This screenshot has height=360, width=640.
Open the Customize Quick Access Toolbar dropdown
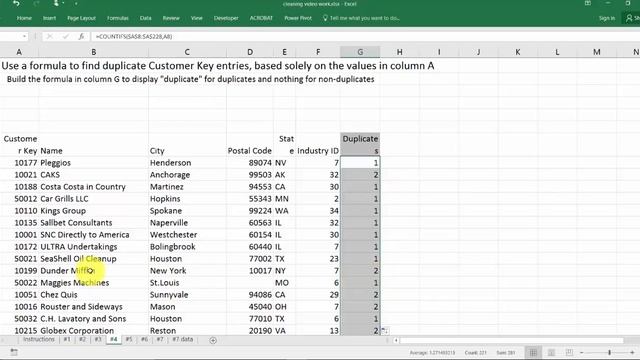tap(76, 4)
